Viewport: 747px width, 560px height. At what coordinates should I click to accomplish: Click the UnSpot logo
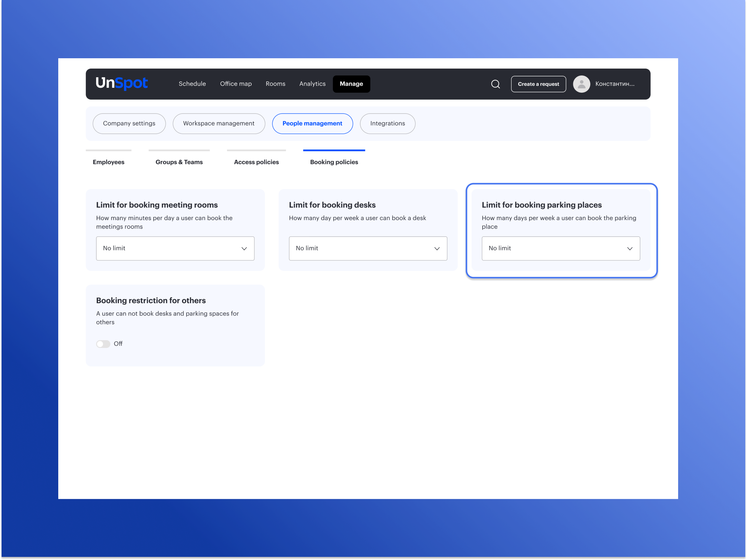pos(122,83)
